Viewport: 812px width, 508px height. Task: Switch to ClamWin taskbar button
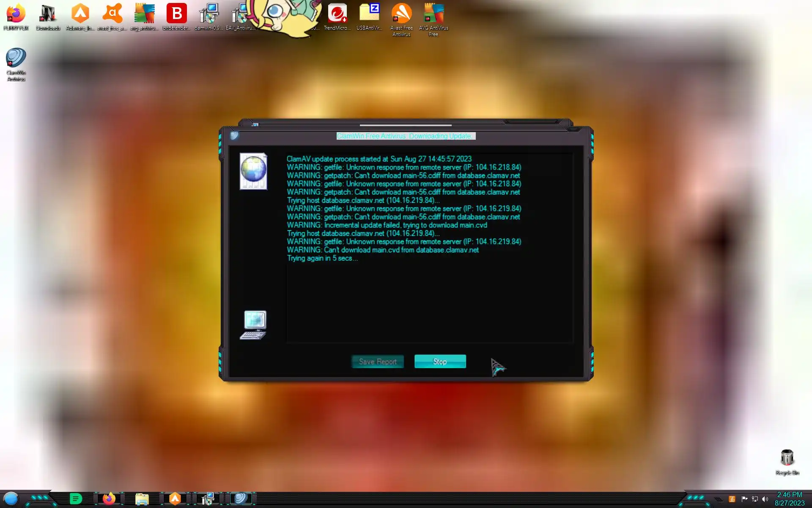[x=241, y=499]
